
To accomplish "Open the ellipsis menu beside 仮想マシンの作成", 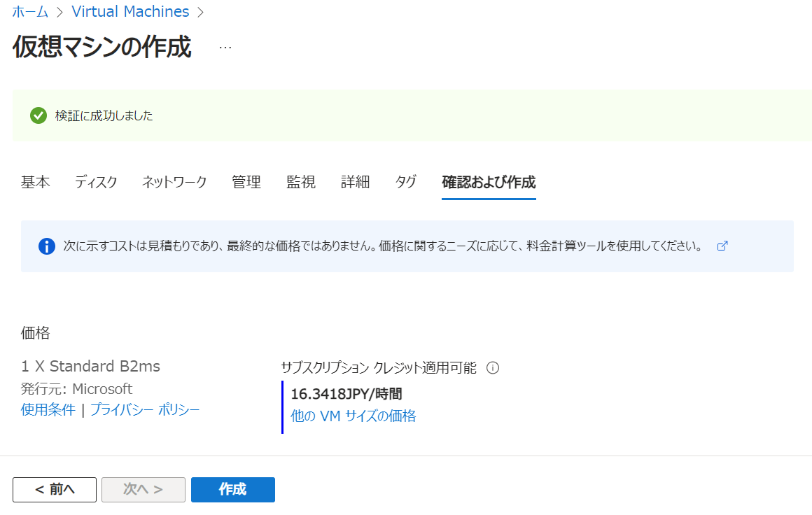I will click(225, 48).
